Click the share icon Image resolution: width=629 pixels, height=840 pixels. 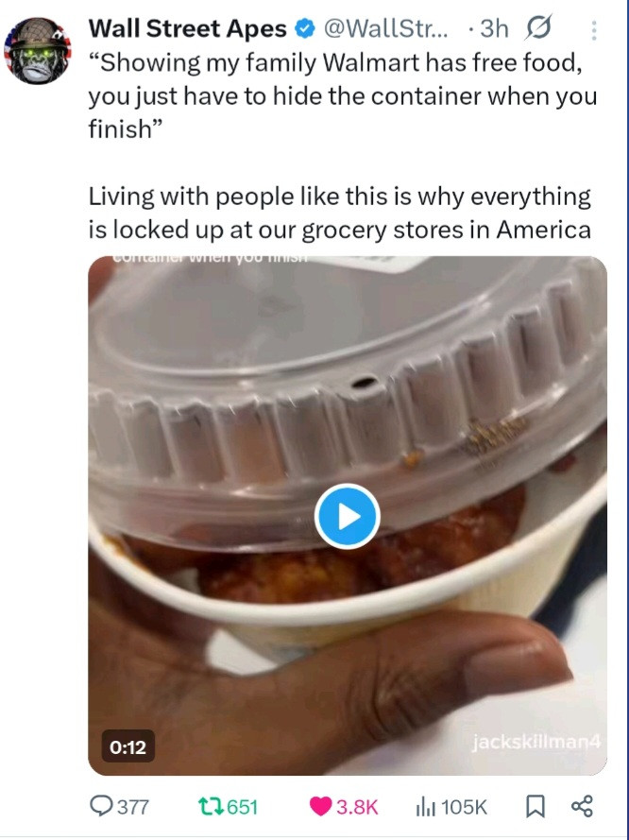pos(582,806)
